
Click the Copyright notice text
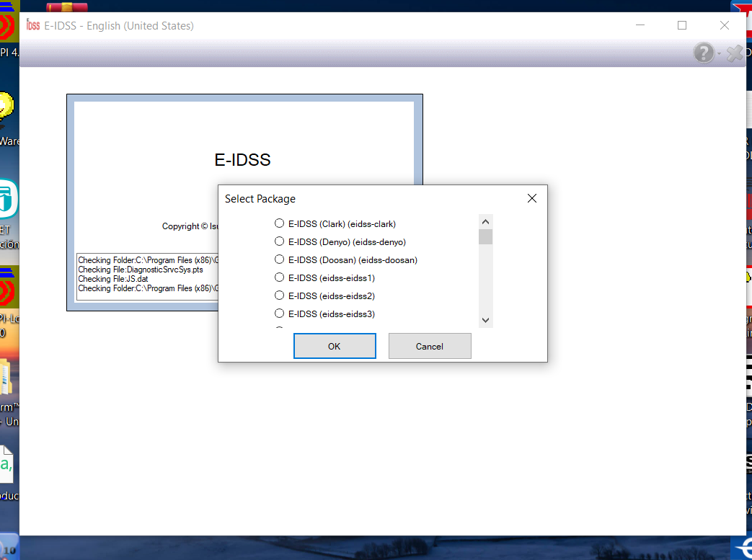click(190, 226)
